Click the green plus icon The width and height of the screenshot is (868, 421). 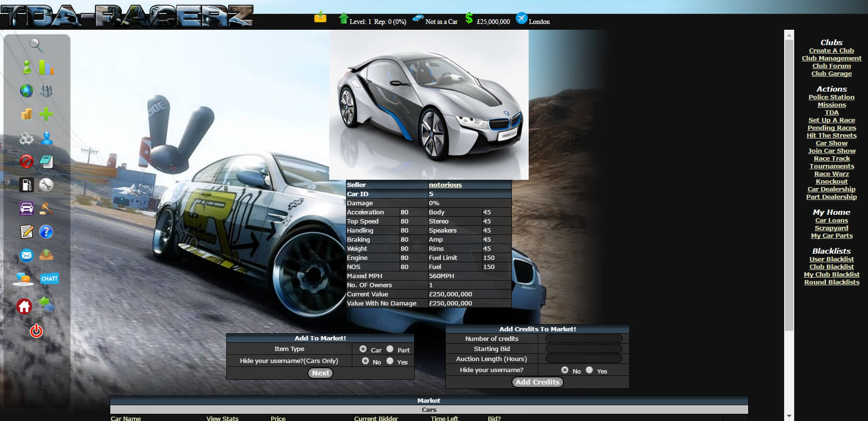pos(46,114)
